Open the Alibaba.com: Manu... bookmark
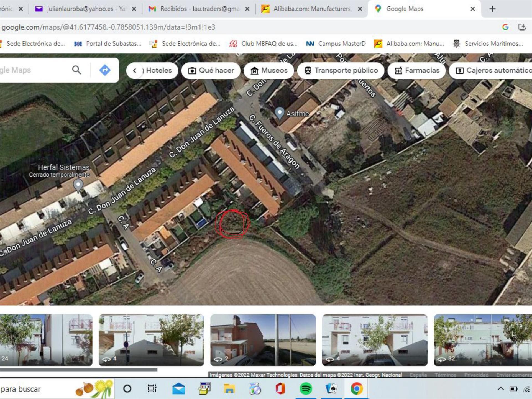This screenshot has width=532, height=399. click(409, 44)
